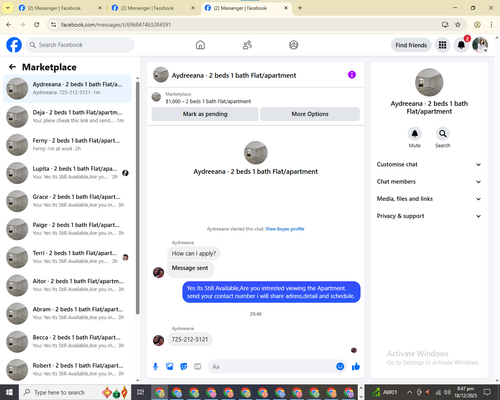The image size is (500, 400).
Task: Show hidden system tray icons
Action: point(409,392)
